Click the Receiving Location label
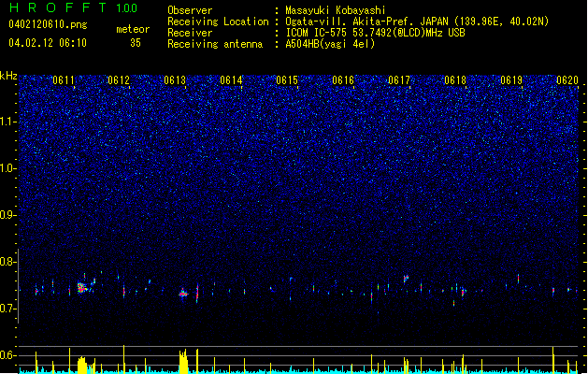The image size is (588, 374). [x=218, y=22]
